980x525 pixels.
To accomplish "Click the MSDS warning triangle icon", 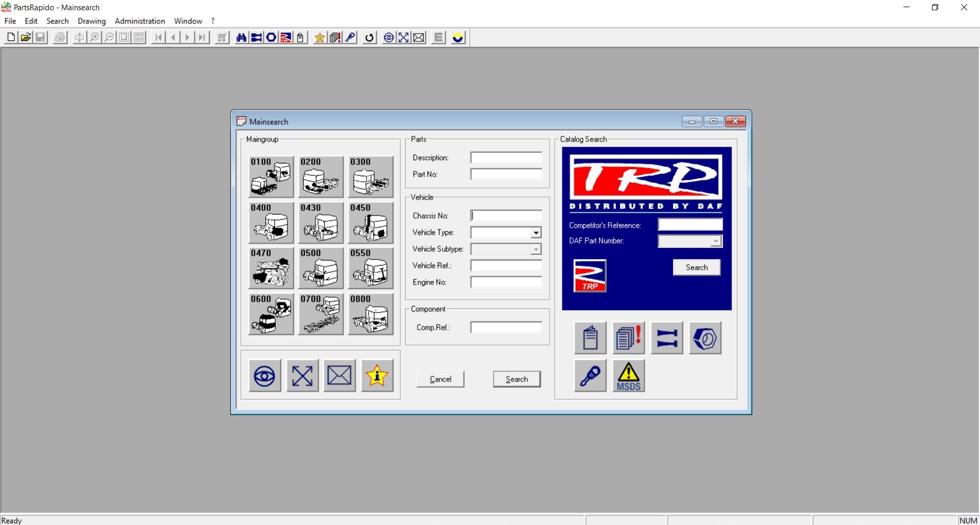I will tap(628, 376).
